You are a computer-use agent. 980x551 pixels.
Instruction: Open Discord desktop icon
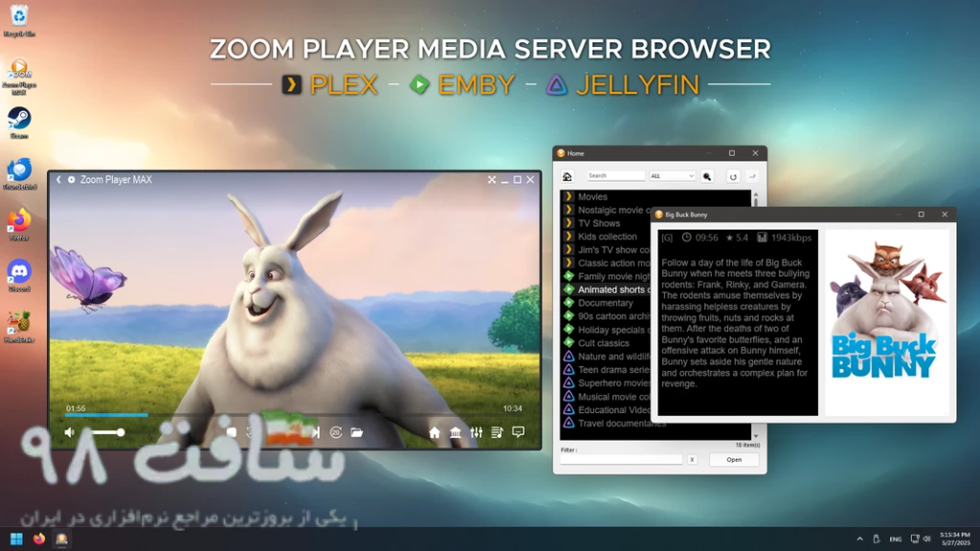click(19, 275)
